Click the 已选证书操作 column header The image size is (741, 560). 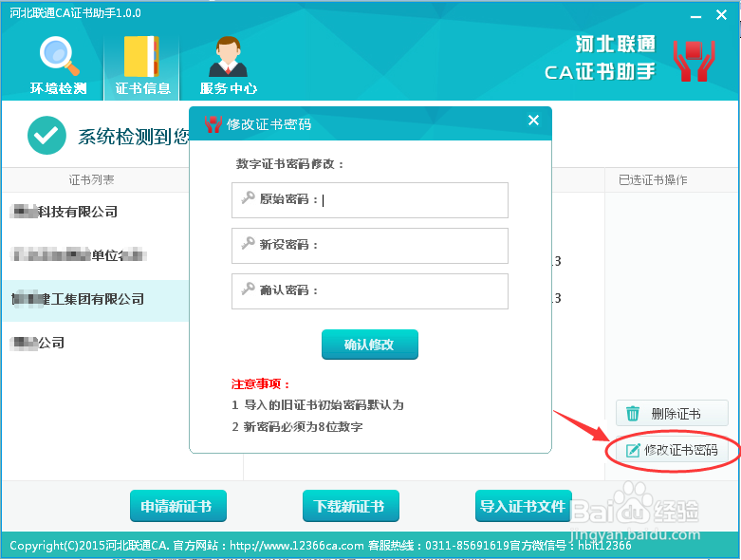click(x=653, y=179)
